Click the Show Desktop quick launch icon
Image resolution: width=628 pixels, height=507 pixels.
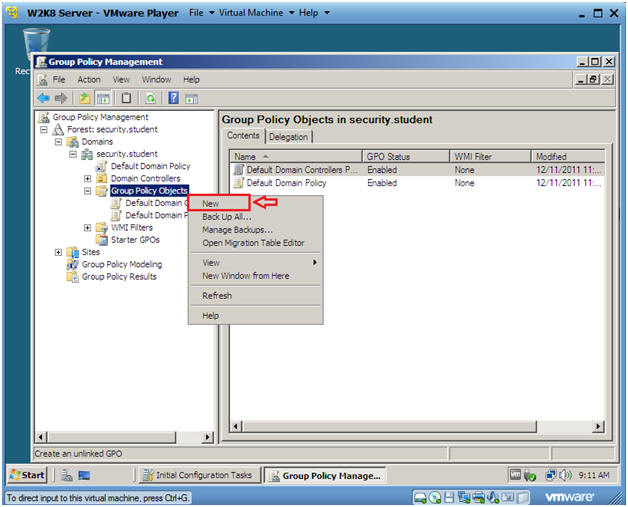click(84, 475)
